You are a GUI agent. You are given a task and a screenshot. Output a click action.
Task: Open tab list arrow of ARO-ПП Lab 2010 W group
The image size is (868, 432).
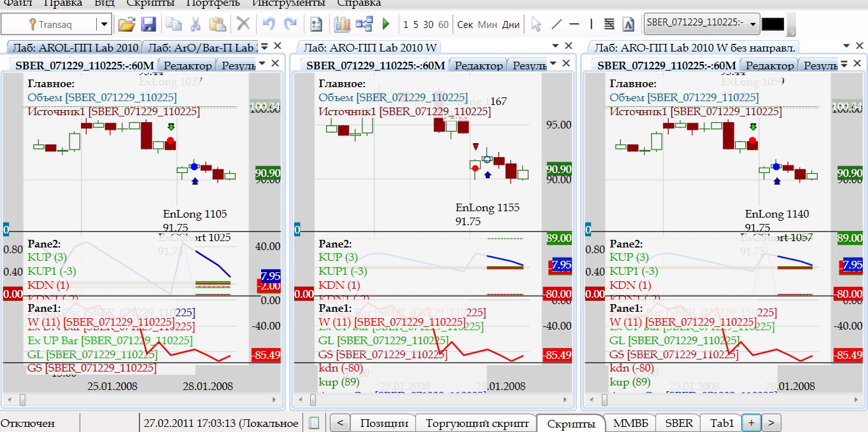tap(554, 46)
